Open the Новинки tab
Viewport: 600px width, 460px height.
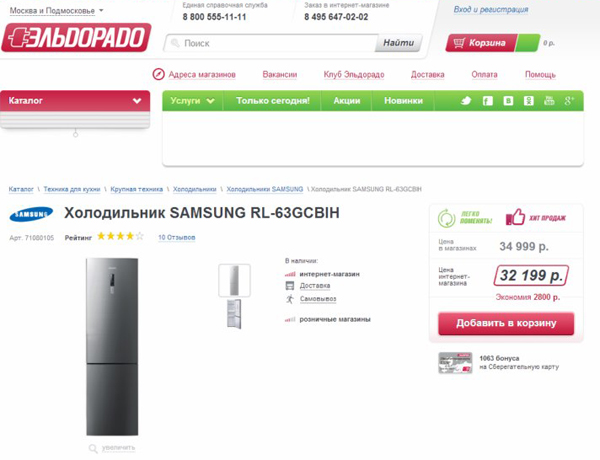pos(403,101)
